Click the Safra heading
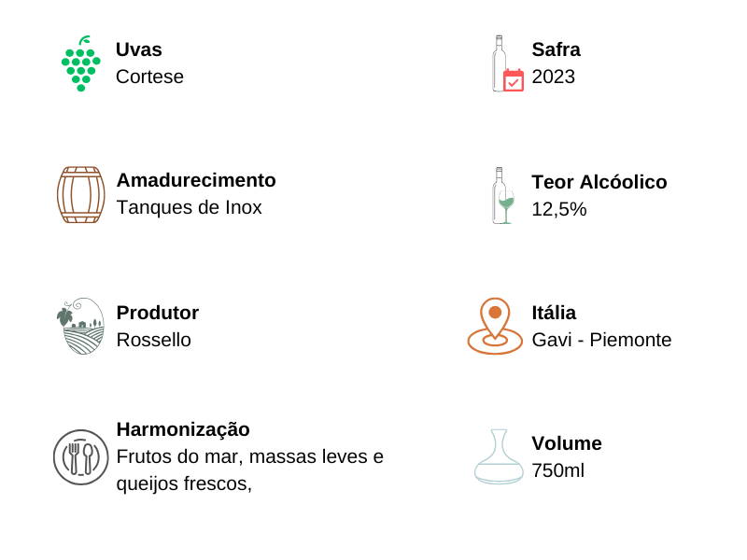This screenshot has height=560, width=747. pyautogui.click(x=556, y=49)
